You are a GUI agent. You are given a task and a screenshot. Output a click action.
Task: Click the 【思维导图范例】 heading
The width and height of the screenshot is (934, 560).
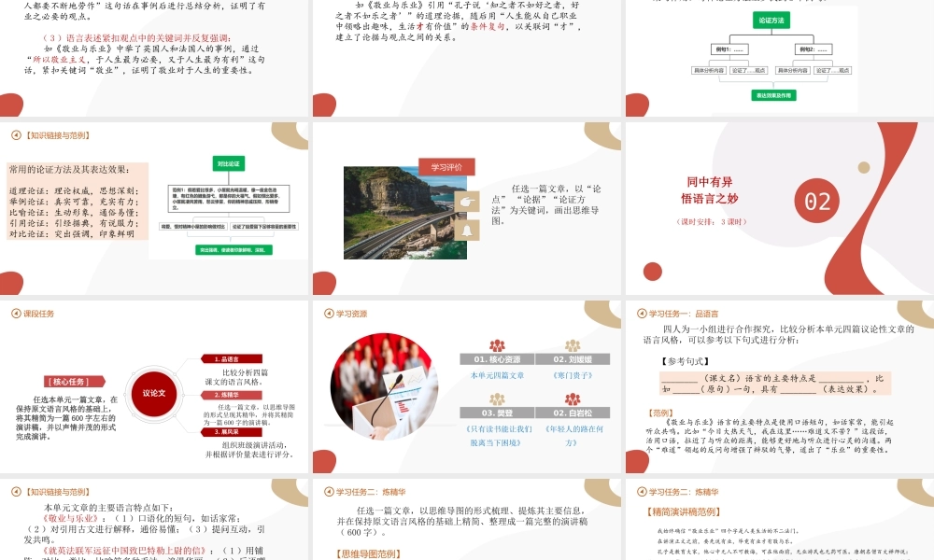[x=368, y=554]
